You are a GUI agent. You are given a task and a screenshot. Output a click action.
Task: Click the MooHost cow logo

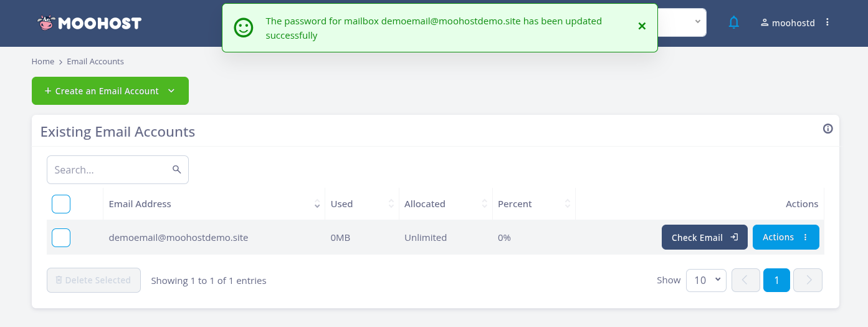(x=46, y=23)
